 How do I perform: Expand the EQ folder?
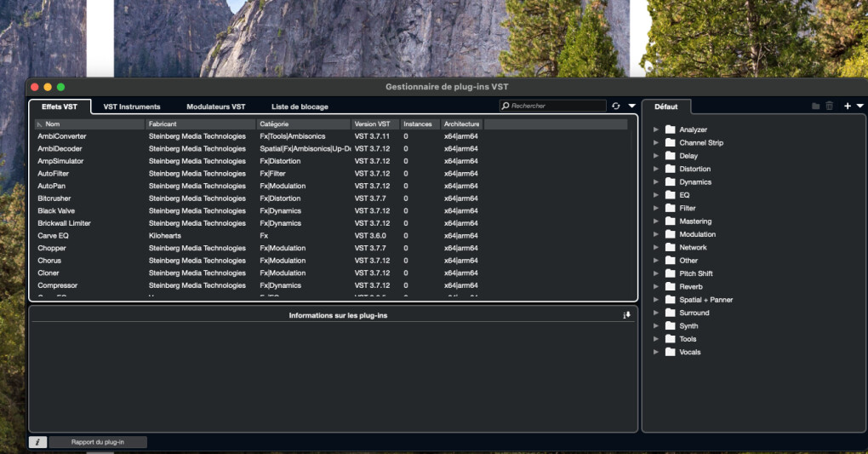click(x=656, y=194)
